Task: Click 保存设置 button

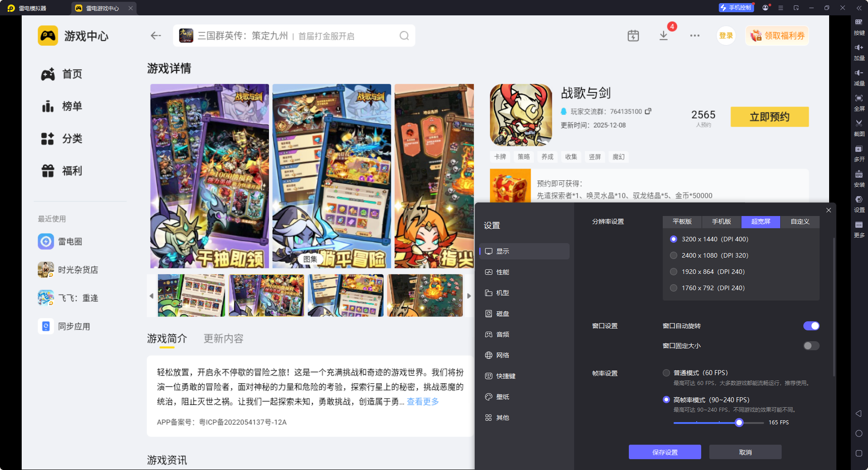Action: coord(665,452)
